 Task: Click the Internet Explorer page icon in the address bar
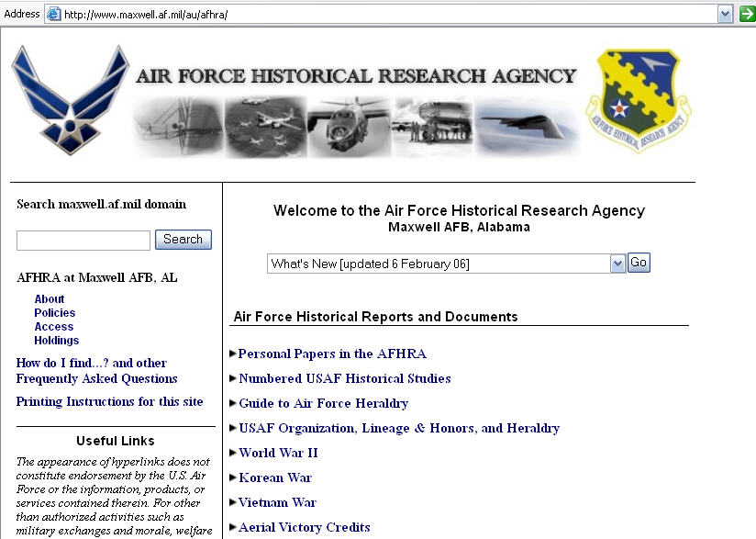point(53,15)
